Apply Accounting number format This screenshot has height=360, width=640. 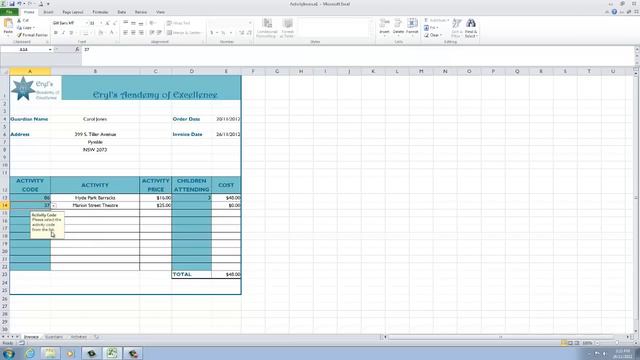(213, 33)
